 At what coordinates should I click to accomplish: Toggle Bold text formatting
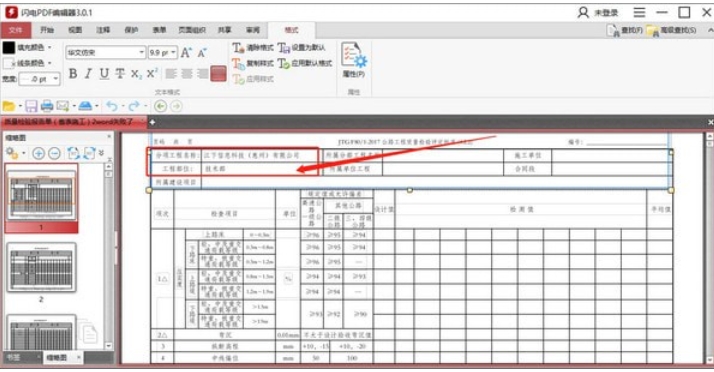73,74
